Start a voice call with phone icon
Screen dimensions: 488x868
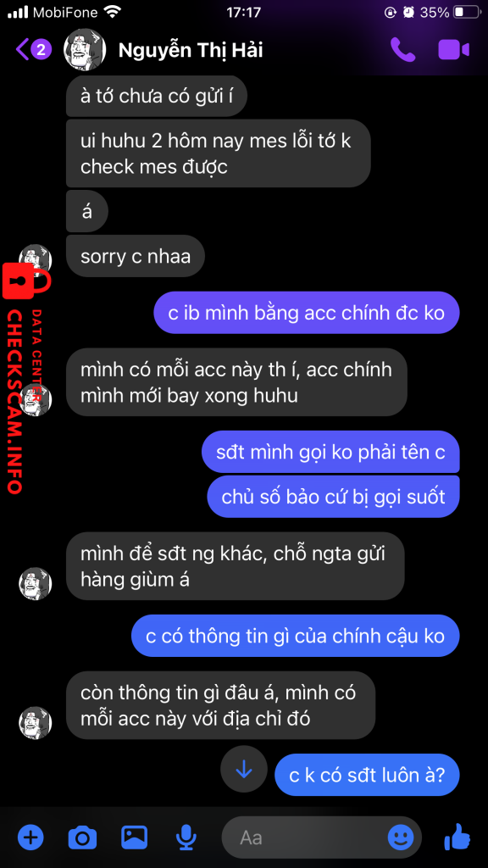pos(402,50)
